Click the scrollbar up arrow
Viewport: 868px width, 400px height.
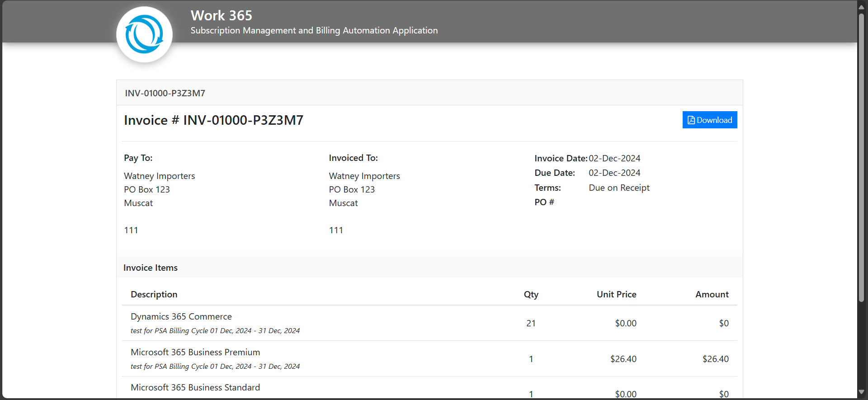[862, 7]
